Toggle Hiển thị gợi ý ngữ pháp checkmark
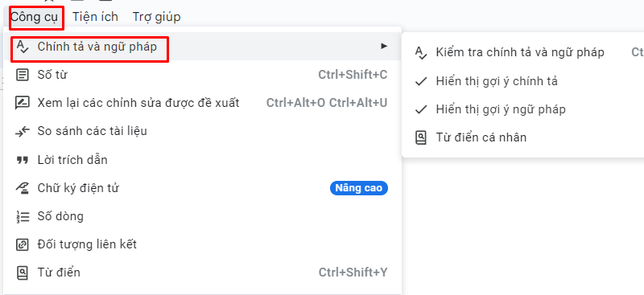644x295 pixels. point(421,109)
